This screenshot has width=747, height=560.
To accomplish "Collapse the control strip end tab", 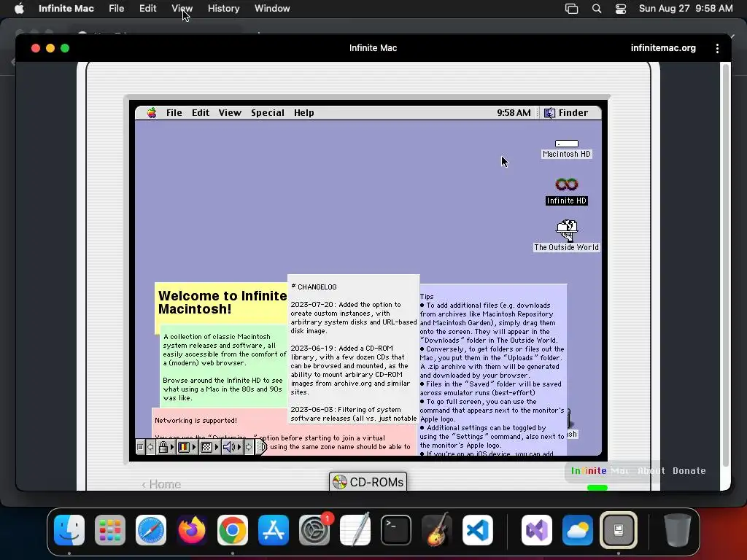I will [261, 447].
